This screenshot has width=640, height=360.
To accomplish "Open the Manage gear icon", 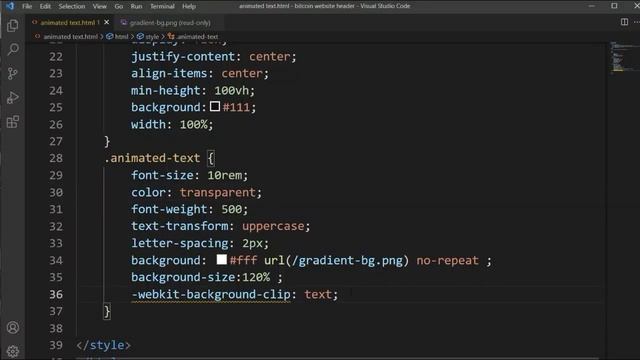I will (13, 351).
